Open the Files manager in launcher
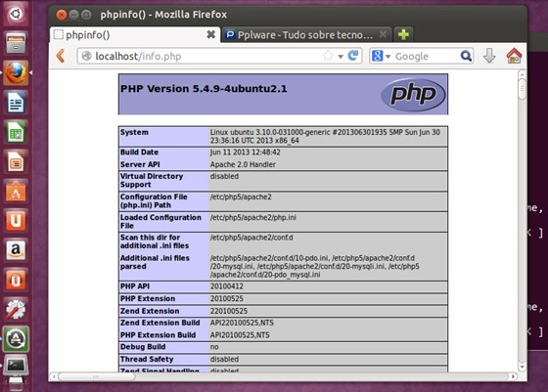Image resolution: width=548 pixels, height=392 pixels. pyautogui.click(x=16, y=43)
